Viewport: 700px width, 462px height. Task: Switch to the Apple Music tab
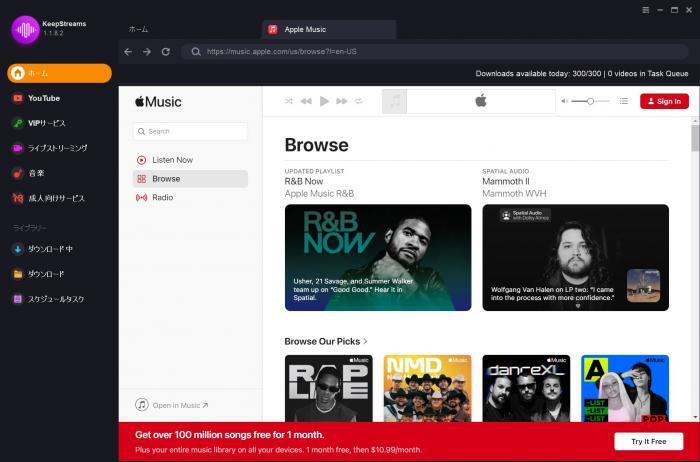click(328, 30)
